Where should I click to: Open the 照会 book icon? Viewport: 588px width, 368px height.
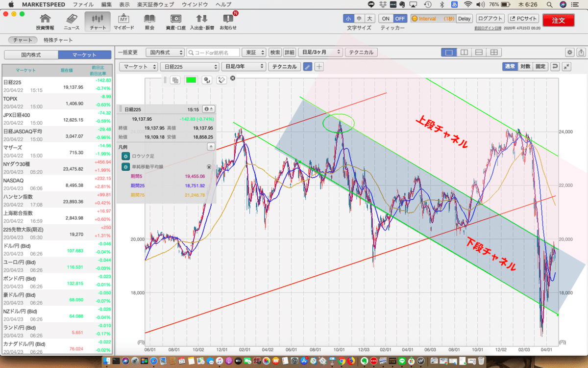[149, 22]
